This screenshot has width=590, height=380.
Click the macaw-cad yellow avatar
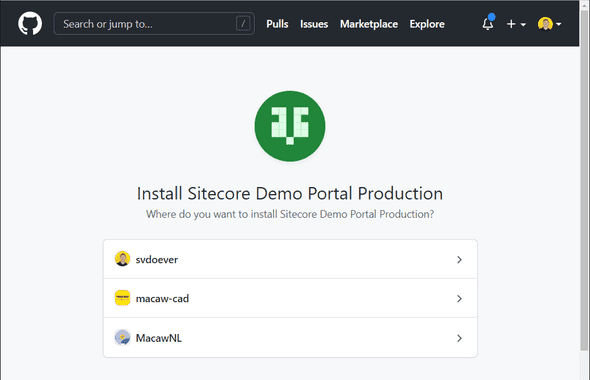pyautogui.click(x=122, y=298)
